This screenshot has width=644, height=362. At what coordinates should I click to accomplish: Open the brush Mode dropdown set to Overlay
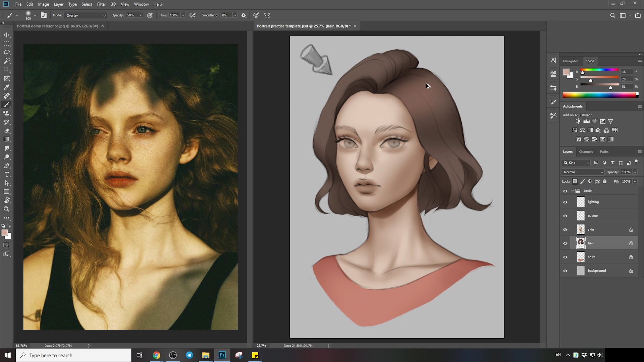click(85, 15)
